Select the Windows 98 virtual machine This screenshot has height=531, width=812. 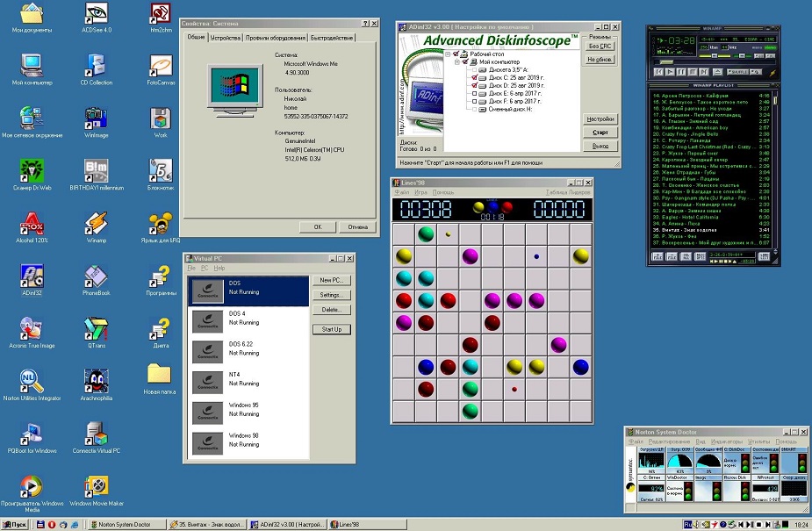[x=248, y=443]
